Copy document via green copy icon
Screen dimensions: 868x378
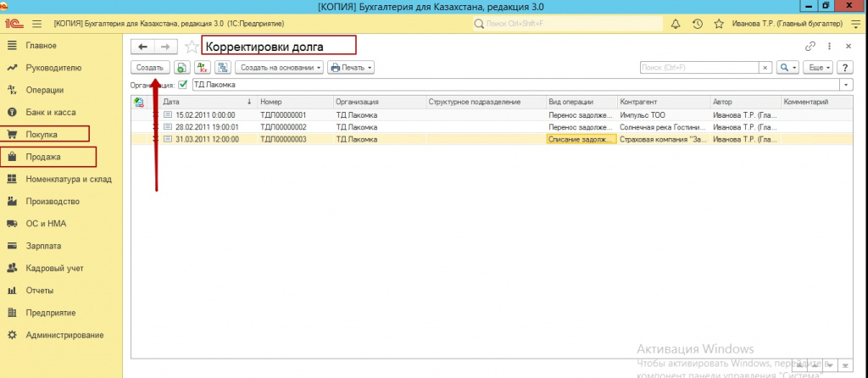point(181,68)
